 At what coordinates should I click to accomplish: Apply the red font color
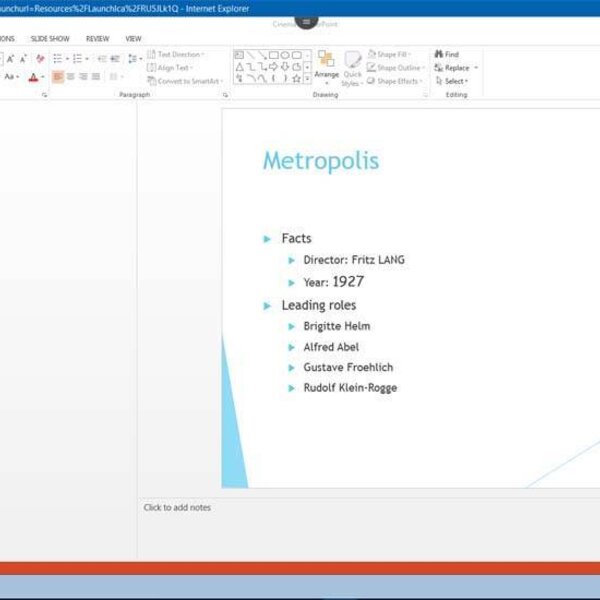33,77
